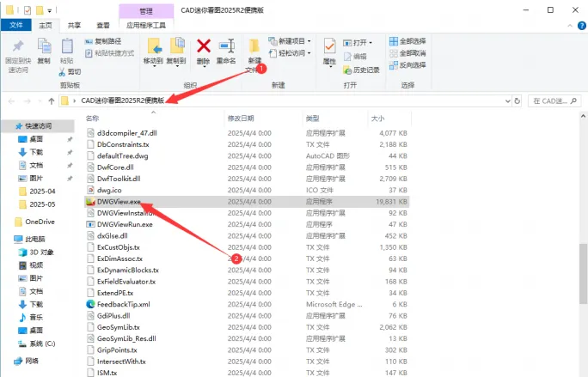Select Network in navigation pane
Image resolution: width=588 pixels, height=377 pixels.
click(27, 361)
